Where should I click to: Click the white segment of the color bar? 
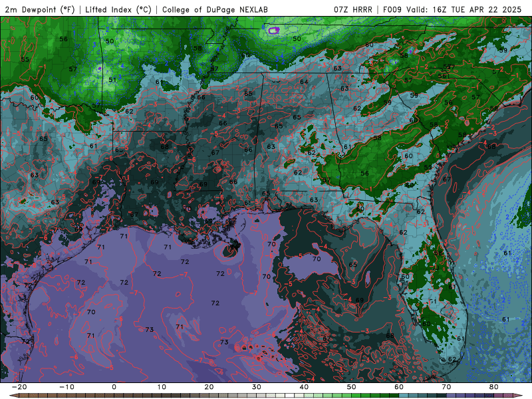click(x=290, y=396)
